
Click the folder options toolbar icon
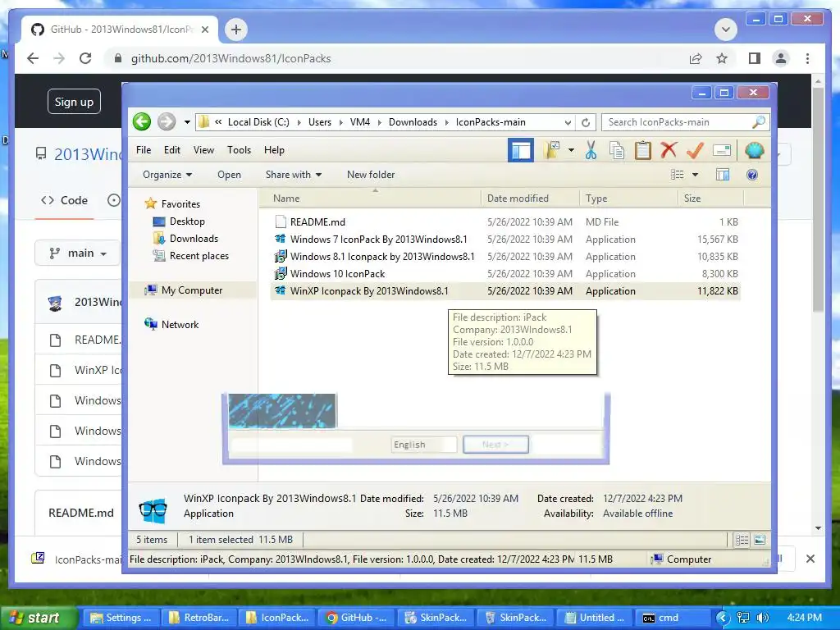[x=552, y=151]
